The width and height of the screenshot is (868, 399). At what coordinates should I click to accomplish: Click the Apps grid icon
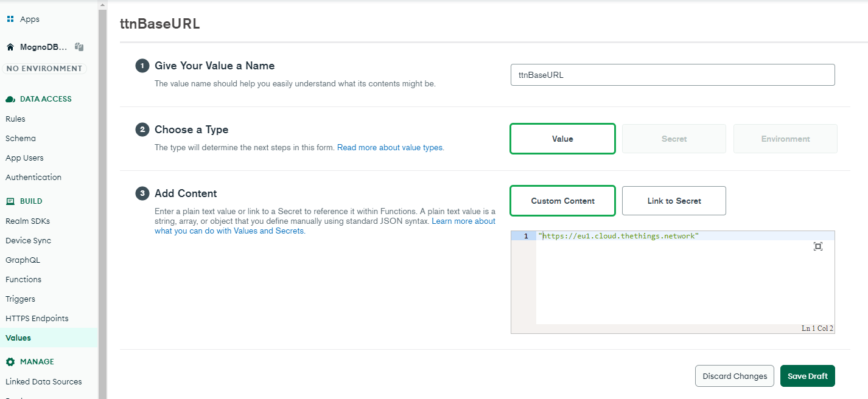(10, 19)
